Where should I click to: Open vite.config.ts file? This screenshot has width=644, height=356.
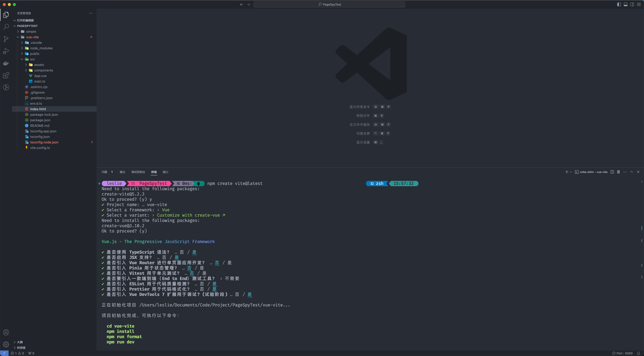pyautogui.click(x=54, y=148)
